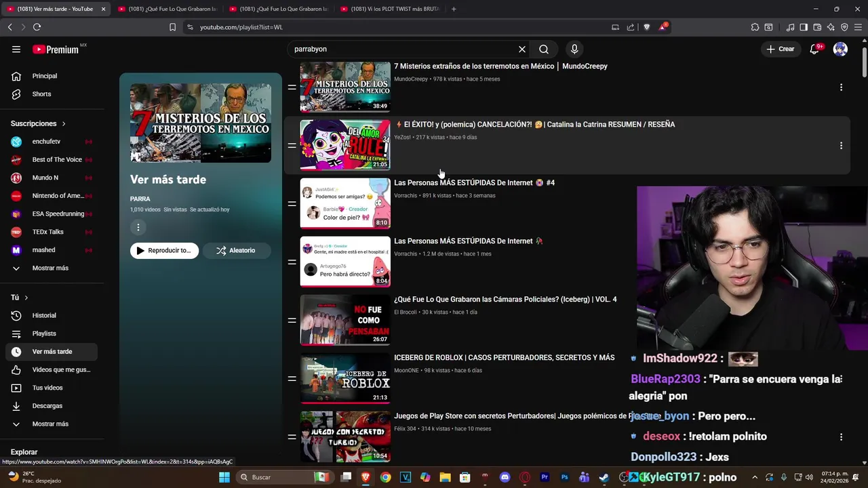
Task: Open ICEBERG DE ROBLOX video title
Action: [505, 358]
